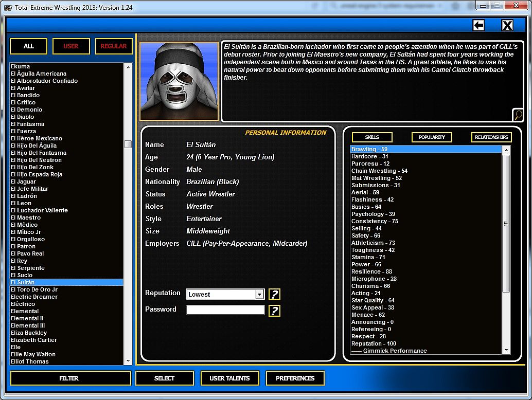
Task: Select El Toro De Oro Jr
Action: click(x=66, y=289)
